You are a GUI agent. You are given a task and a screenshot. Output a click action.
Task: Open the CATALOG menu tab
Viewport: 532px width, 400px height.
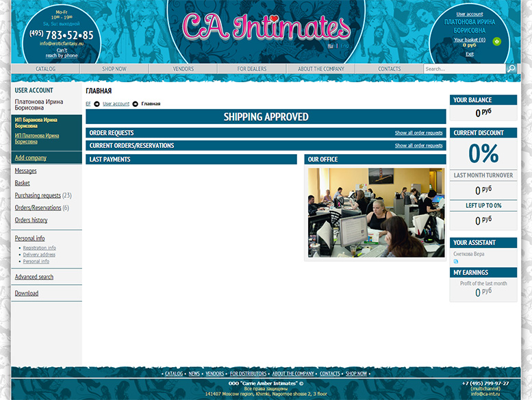click(x=45, y=69)
